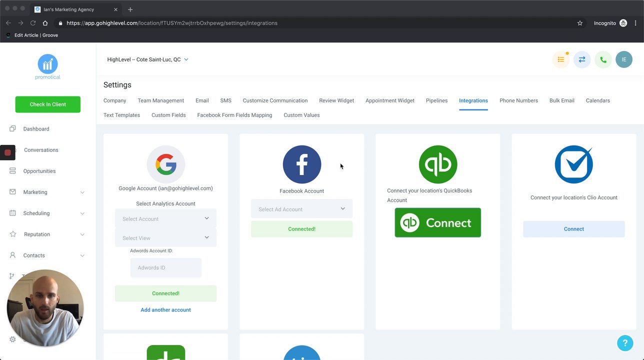Open the Bulk Email tab
This screenshot has height=360, width=644.
561,100
